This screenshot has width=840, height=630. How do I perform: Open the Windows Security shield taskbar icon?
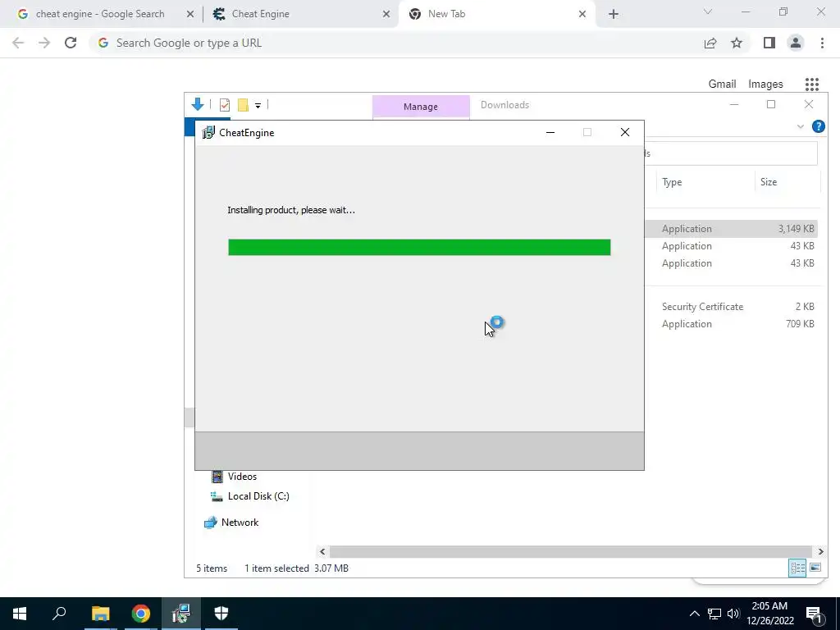point(221,614)
